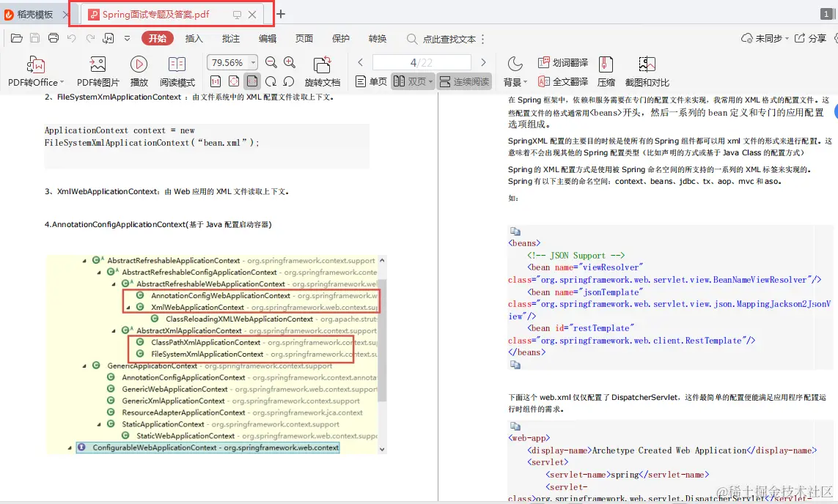Viewport: 838px width, 504px height.
Task: Expand the PDF转Office dropdown arrow
Action: 62,82
